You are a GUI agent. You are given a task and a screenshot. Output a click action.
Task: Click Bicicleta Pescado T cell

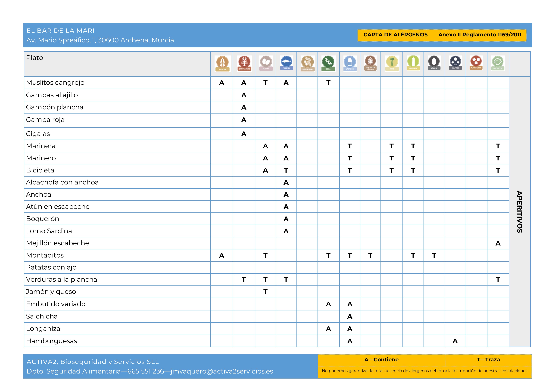click(x=286, y=171)
